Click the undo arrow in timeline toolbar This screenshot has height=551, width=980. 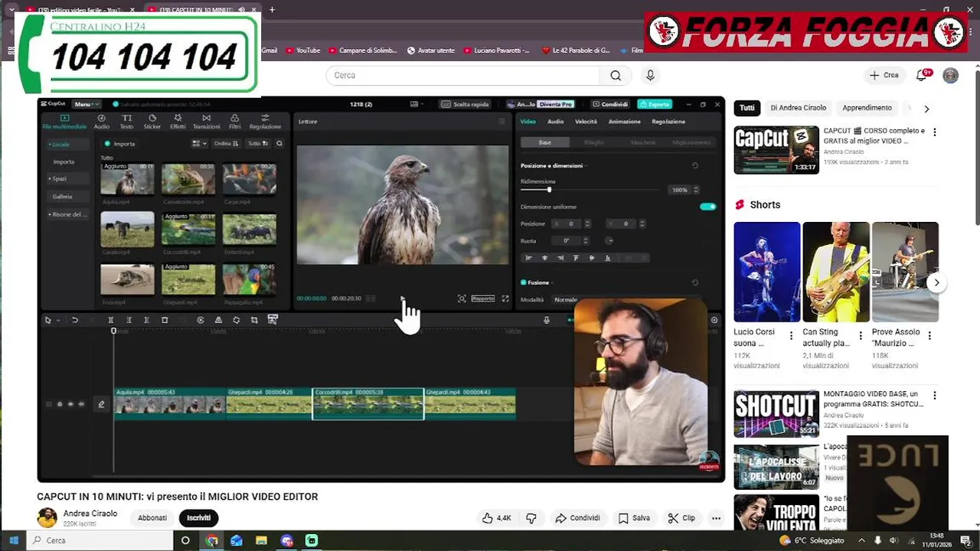coord(74,320)
